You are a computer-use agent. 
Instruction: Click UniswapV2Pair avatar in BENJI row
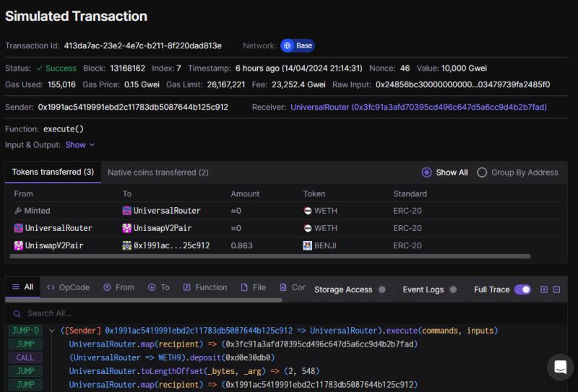click(x=19, y=245)
